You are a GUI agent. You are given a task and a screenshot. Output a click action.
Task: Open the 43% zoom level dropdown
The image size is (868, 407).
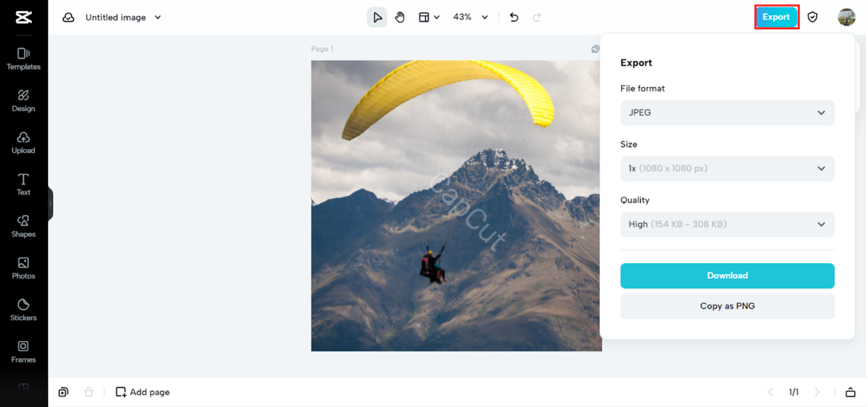pyautogui.click(x=471, y=18)
